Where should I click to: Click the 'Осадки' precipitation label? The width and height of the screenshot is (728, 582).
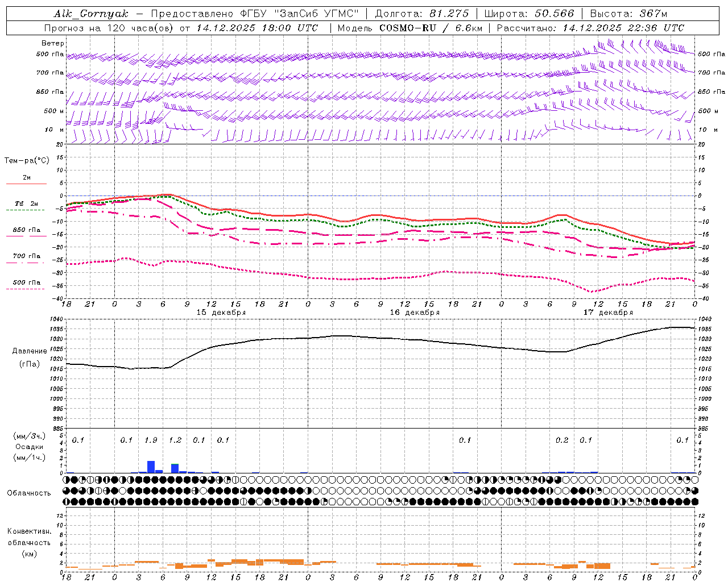29,447
